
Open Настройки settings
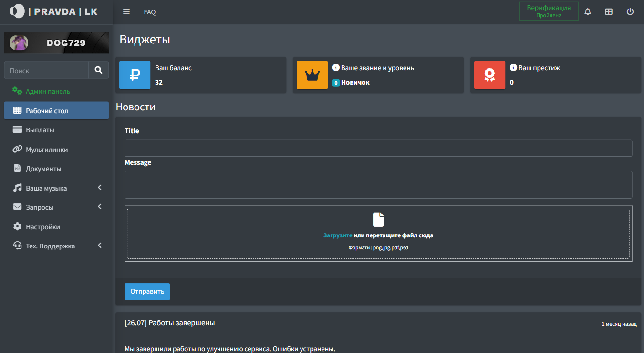click(x=56, y=227)
